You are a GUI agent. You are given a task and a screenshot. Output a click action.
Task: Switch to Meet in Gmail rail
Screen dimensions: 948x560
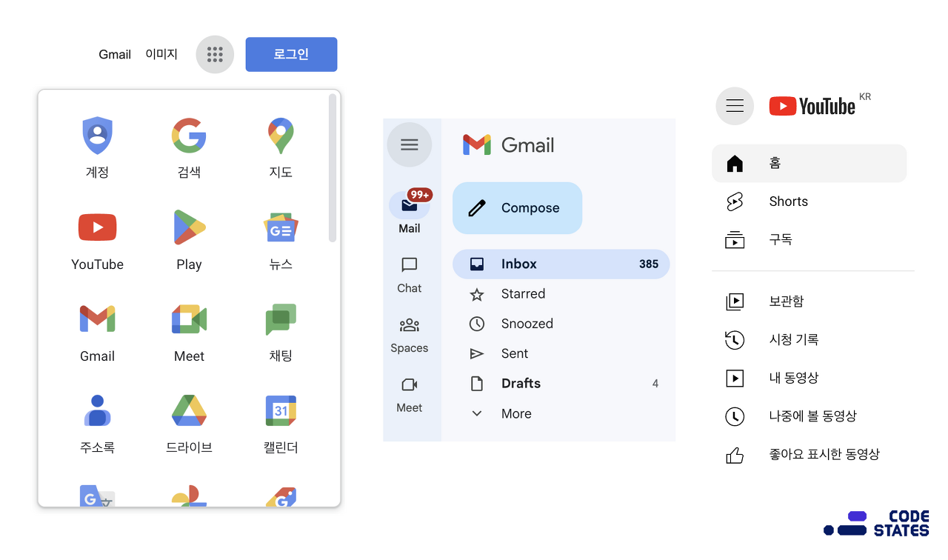410,395
